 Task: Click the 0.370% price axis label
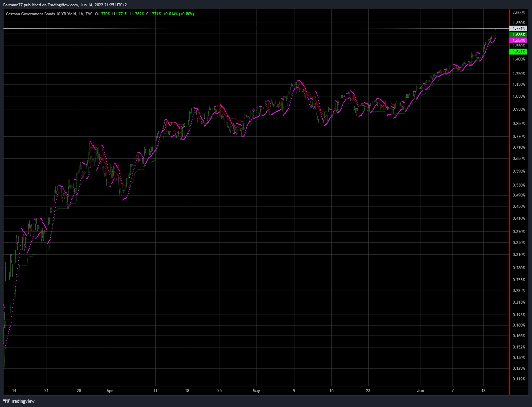(519, 232)
